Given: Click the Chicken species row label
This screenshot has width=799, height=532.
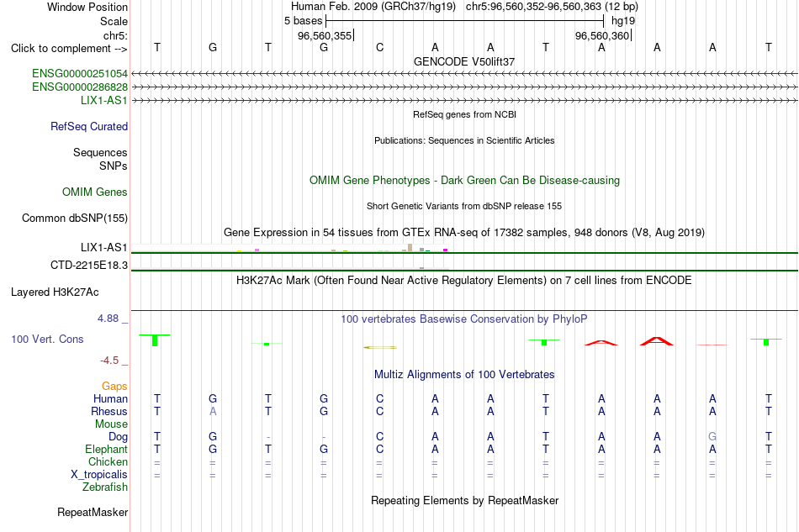Looking at the screenshot, I should [x=108, y=461].
